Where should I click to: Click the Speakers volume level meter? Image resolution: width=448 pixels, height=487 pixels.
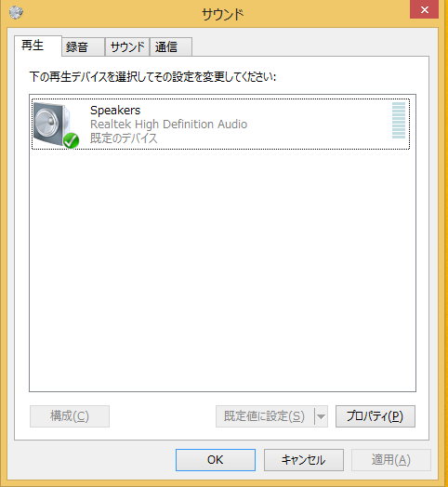(x=399, y=120)
